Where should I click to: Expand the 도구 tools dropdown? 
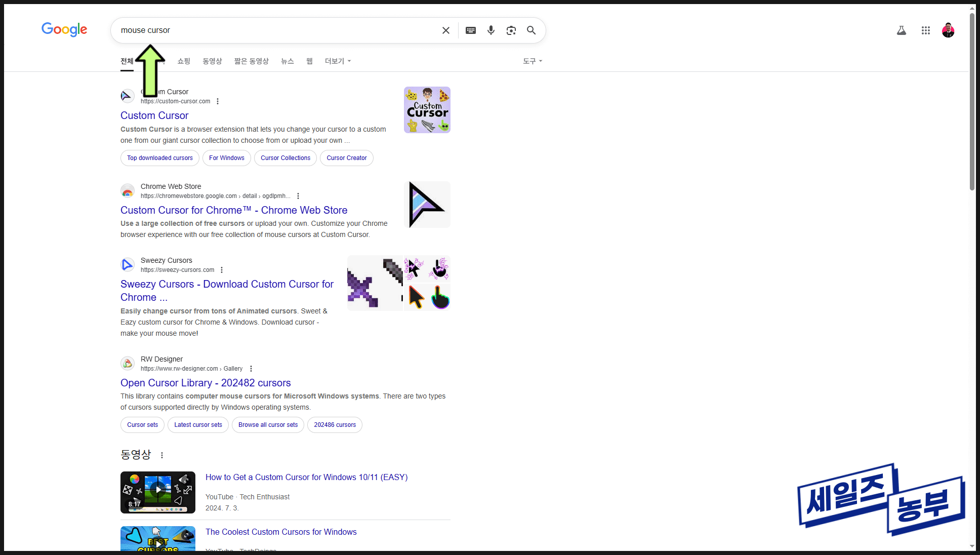click(532, 61)
